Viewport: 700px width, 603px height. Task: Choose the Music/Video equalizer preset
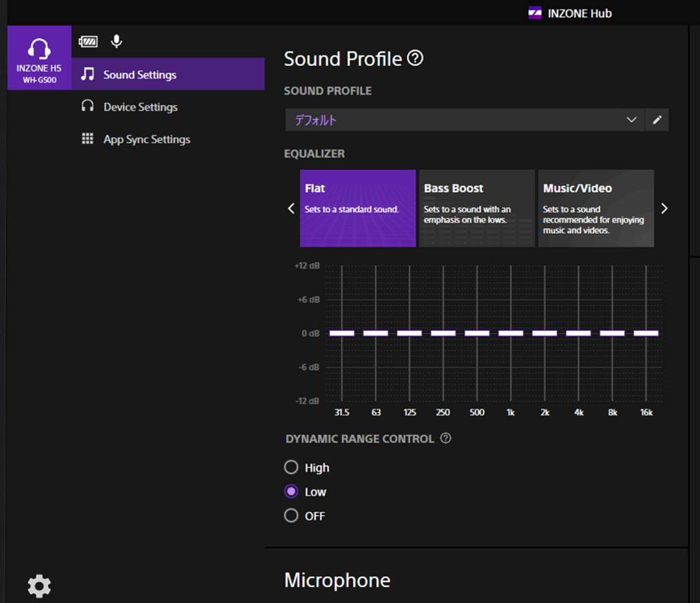595,208
